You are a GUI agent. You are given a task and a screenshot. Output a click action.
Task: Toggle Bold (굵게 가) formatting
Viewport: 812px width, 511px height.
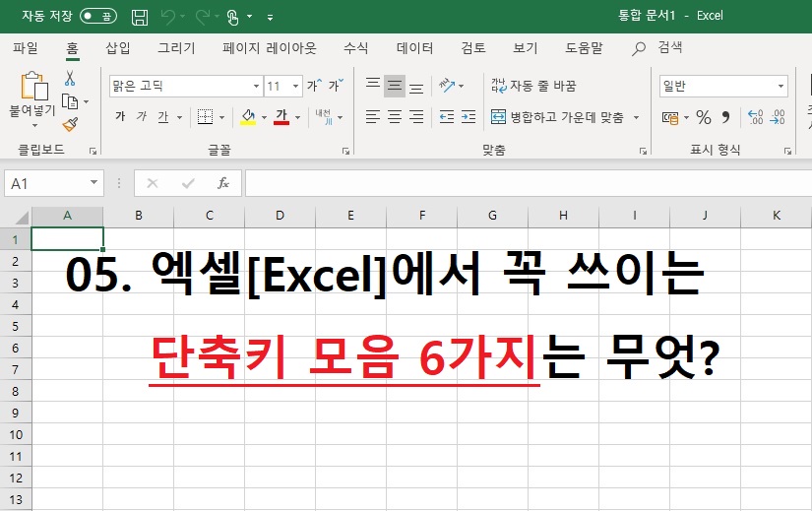[120, 116]
